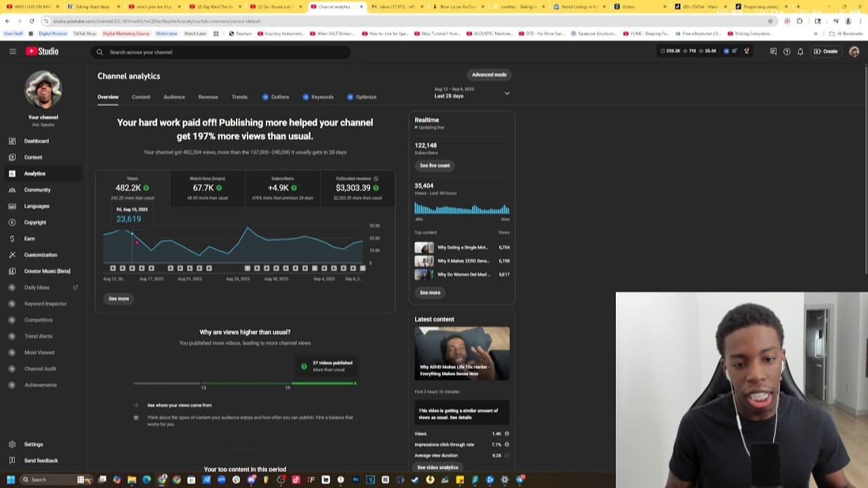Viewport: 868px width, 488px height.
Task: Click the trophy icon in the top bar
Action: (x=747, y=51)
